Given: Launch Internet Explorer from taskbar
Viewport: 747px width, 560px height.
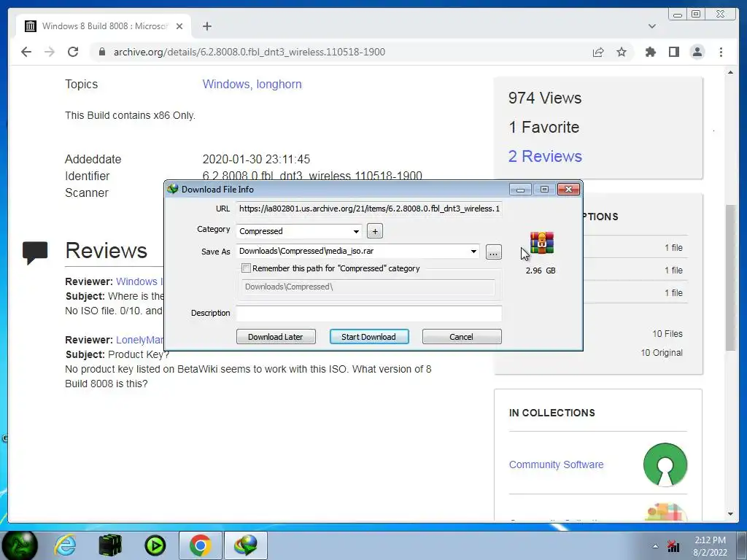Looking at the screenshot, I should [x=65, y=545].
